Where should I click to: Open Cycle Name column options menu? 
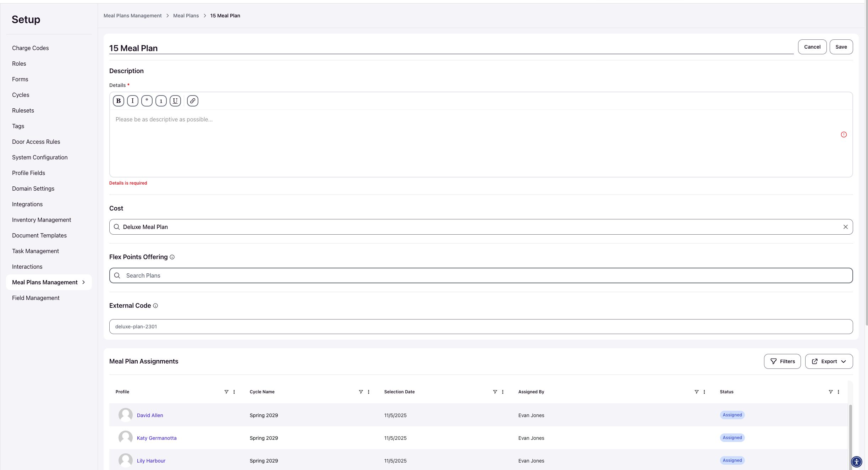tap(369, 392)
